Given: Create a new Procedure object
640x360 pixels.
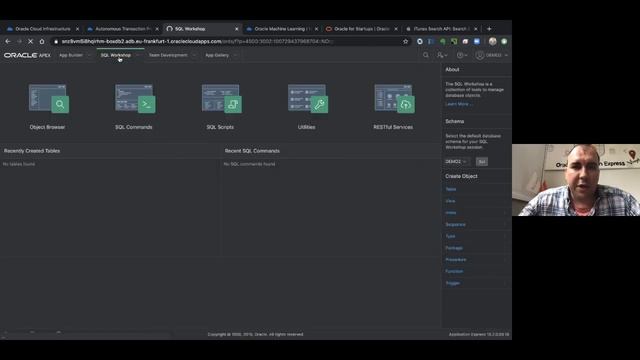Looking at the screenshot, I should pos(456,260).
